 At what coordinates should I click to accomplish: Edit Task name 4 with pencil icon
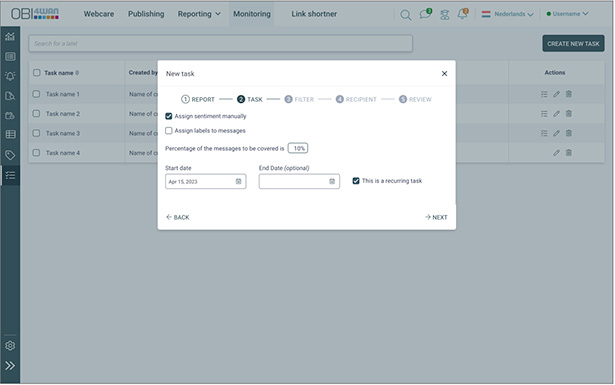pyautogui.click(x=556, y=153)
